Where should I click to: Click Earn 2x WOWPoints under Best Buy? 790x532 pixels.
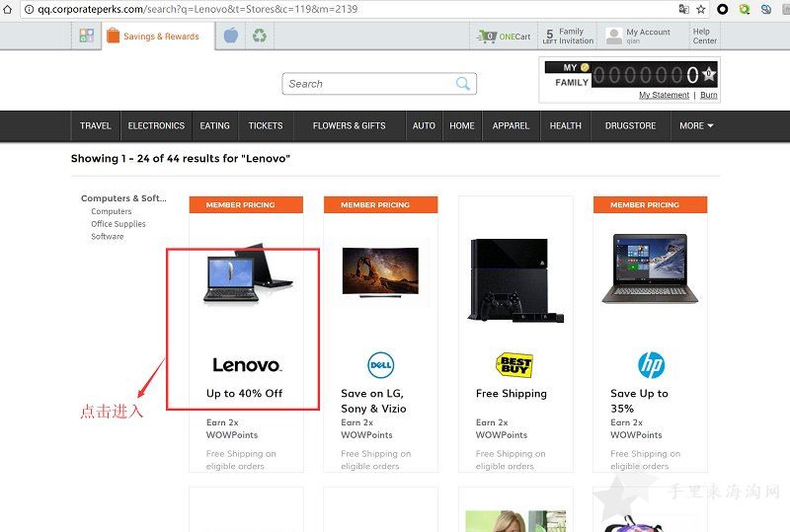coord(502,428)
